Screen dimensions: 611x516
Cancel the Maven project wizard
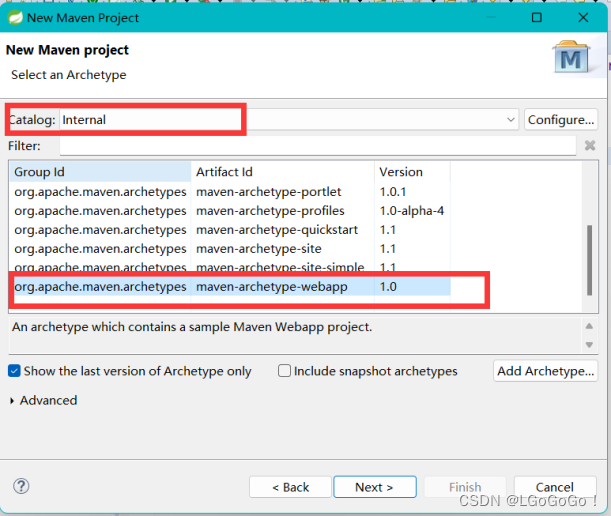(x=555, y=487)
